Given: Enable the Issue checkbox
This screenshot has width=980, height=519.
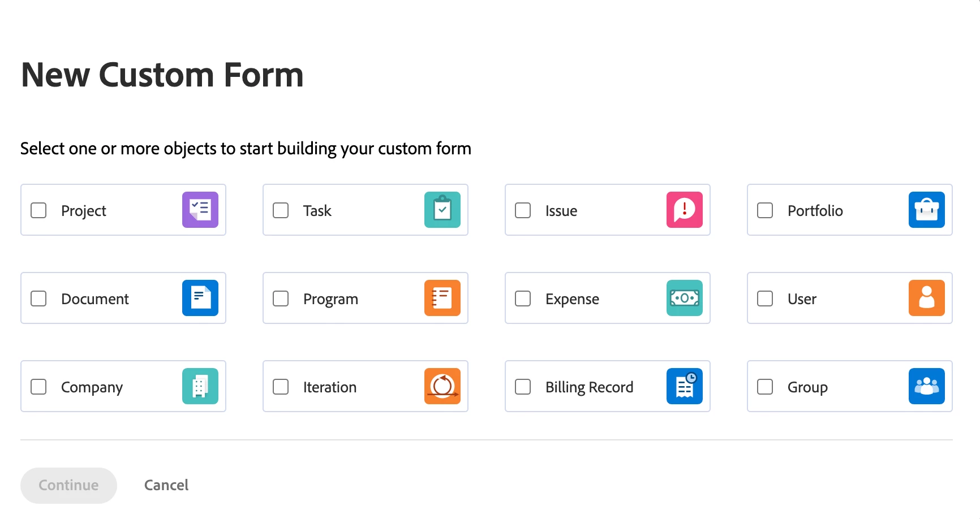Looking at the screenshot, I should coord(523,210).
